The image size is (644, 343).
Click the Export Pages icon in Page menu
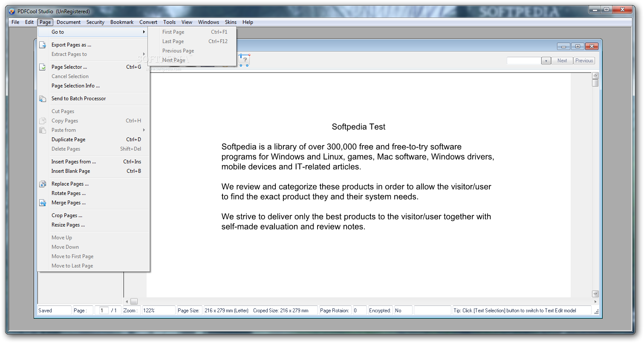click(43, 45)
